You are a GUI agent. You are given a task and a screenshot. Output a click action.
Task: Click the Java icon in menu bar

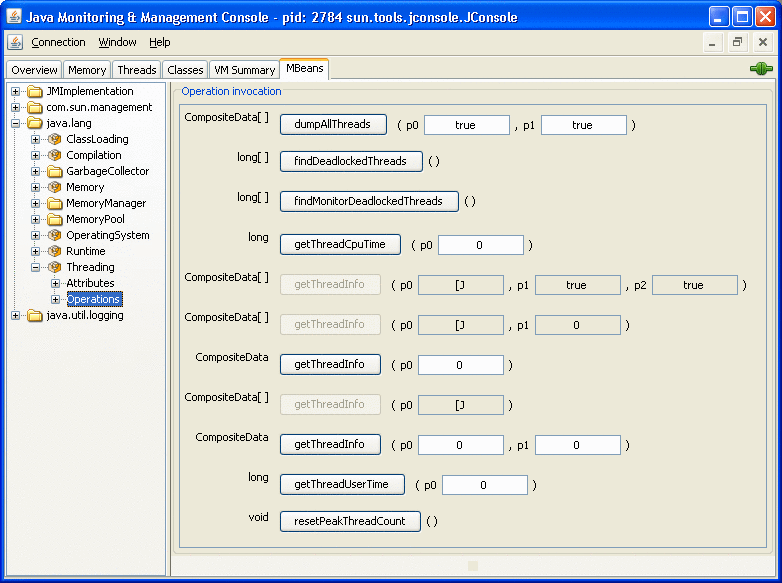point(15,42)
